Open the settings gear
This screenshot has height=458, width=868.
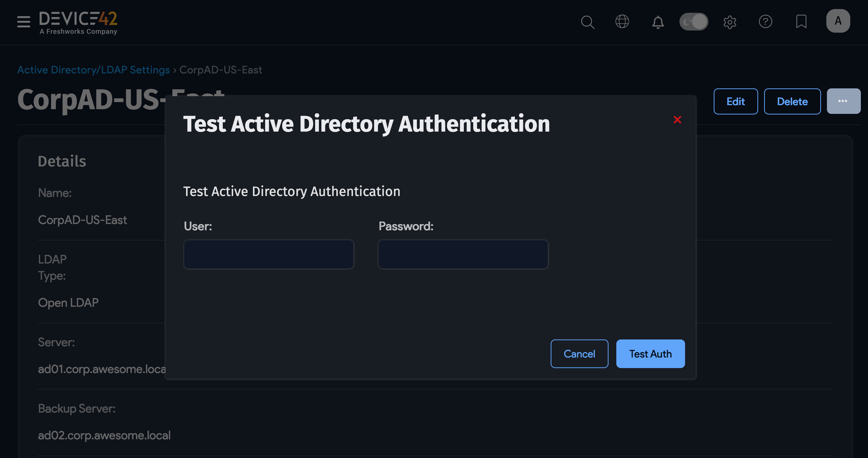(730, 22)
